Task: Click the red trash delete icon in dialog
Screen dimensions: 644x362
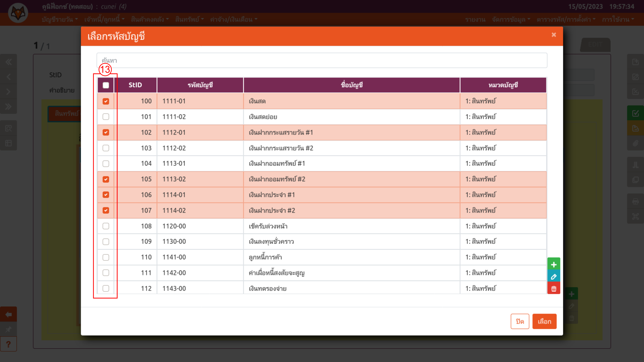Action: (554, 289)
